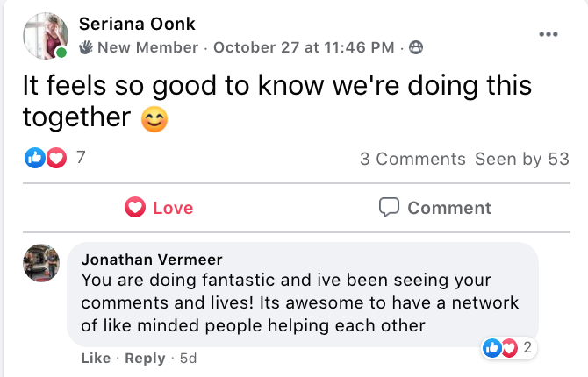Screen dimensions: 588x377
Task: Open the post's reaction count of 7
Action: pyautogui.click(x=81, y=158)
